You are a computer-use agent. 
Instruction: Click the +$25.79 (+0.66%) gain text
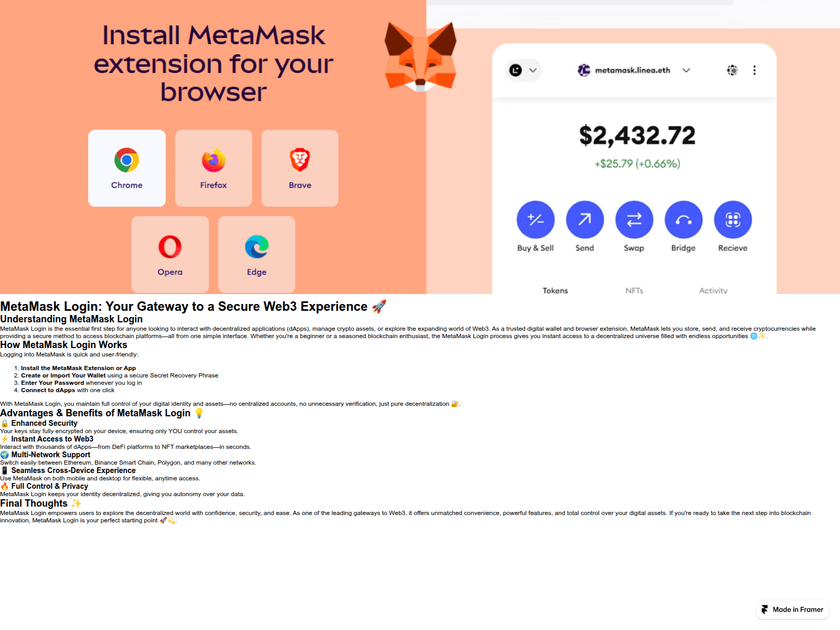tap(637, 164)
